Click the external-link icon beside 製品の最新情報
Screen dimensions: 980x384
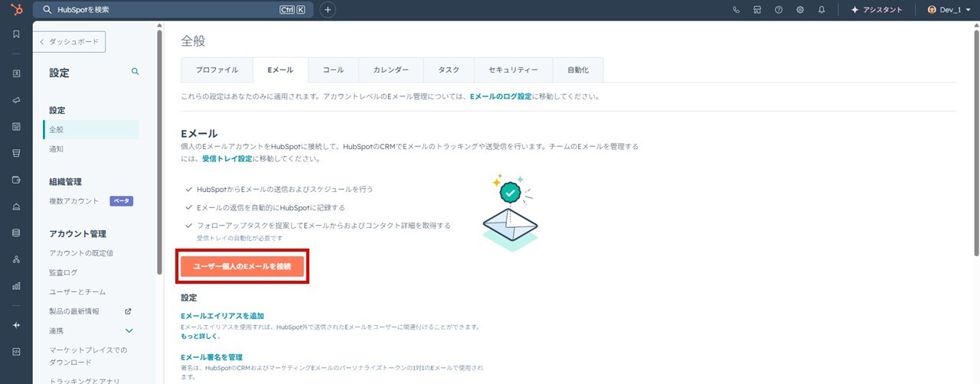[128, 311]
